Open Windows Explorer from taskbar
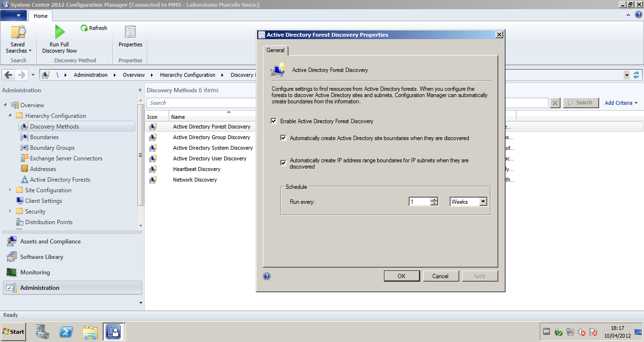 coord(90,332)
